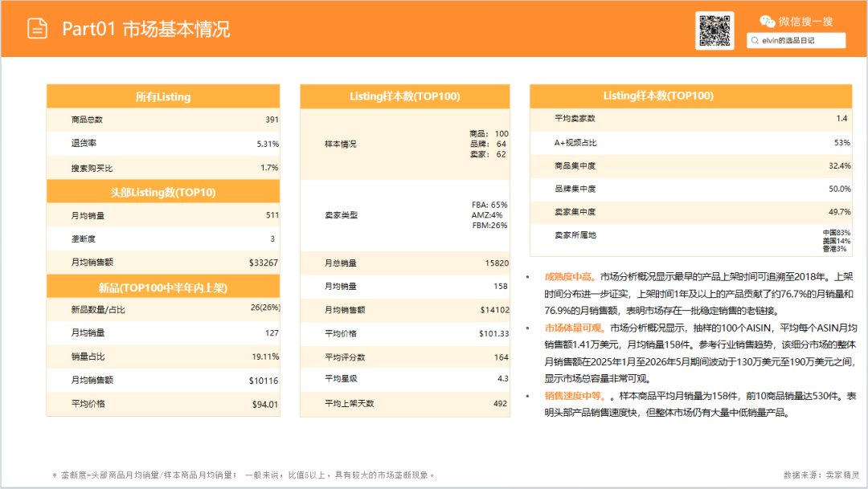
Task: Click the value '$101.33'
Action: point(493,333)
